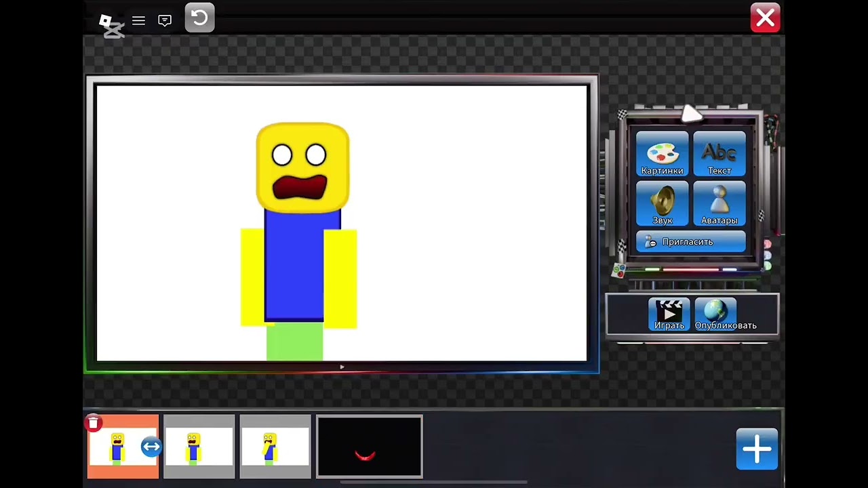The image size is (868, 488).
Task: Select the second frame thumbnail
Action: (x=199, y=447)
